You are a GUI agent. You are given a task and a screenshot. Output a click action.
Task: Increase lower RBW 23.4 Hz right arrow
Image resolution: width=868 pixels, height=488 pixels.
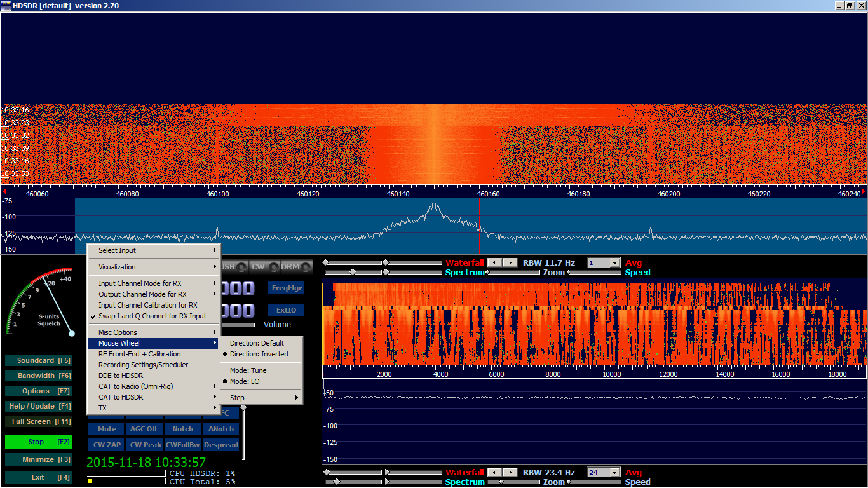(510, 472)
